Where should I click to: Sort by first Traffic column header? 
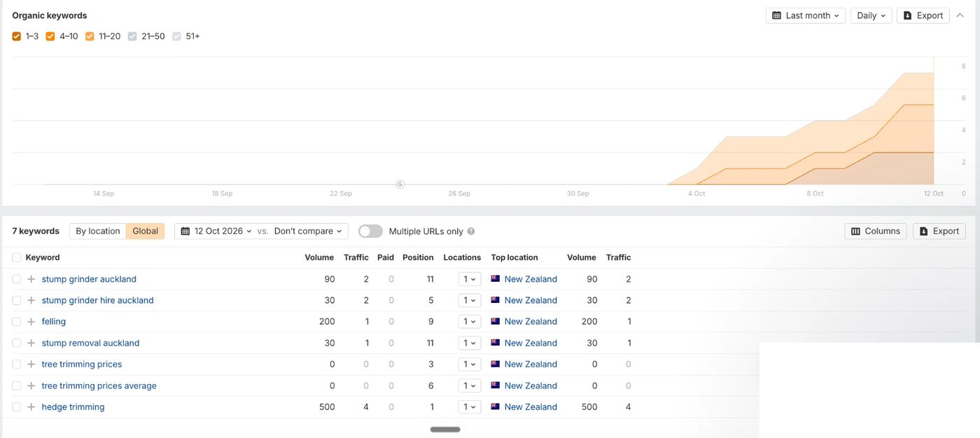(356, 257)
